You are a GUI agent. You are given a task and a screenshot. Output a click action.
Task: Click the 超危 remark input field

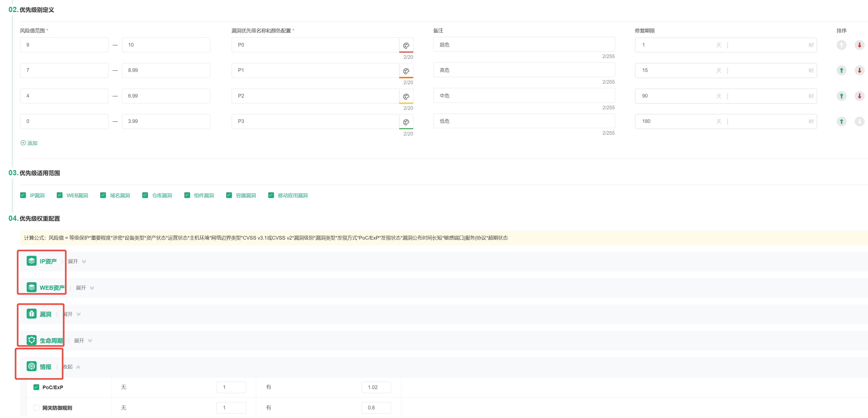point(524,44)
